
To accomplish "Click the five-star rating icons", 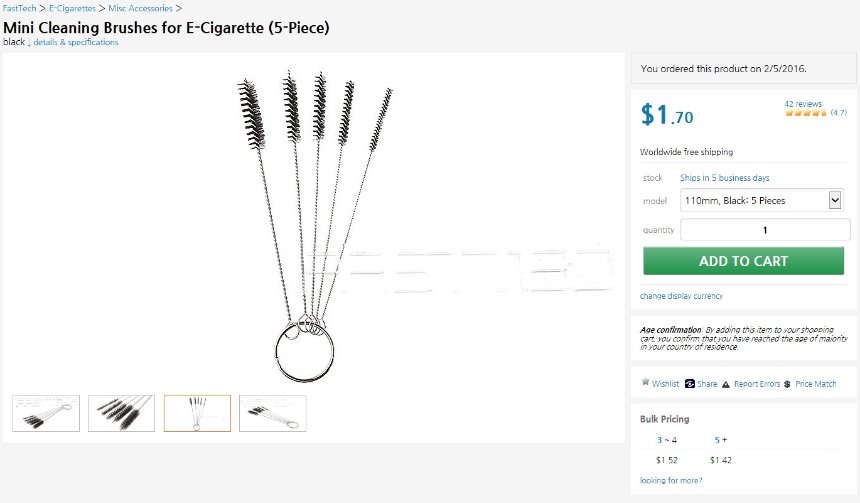I will [x=805, y=113].
